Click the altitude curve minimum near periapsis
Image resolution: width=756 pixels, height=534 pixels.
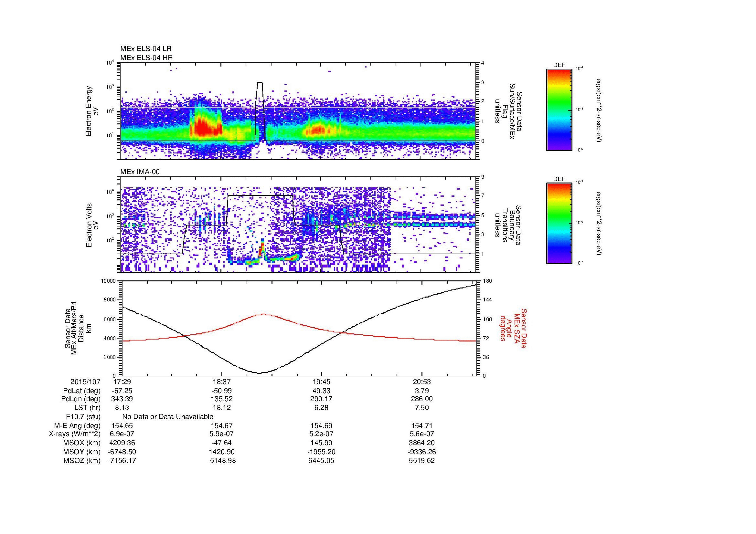[260, 373]
